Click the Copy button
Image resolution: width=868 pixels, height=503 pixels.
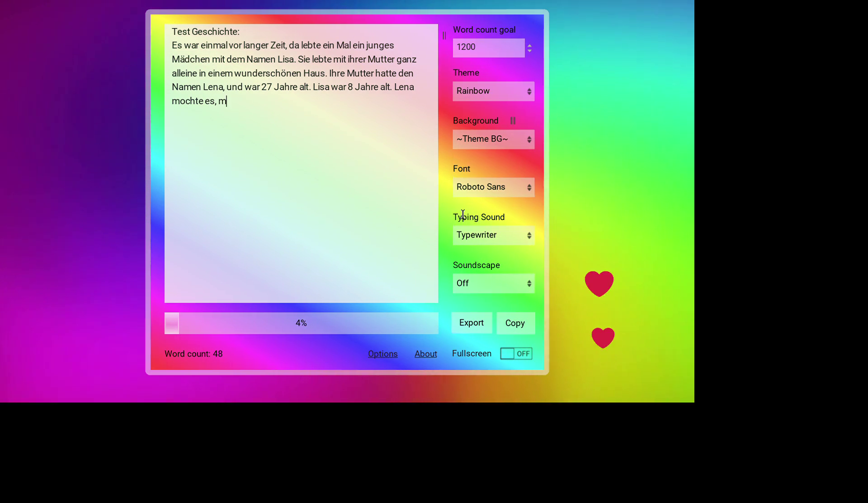click(x=515, y=323)
